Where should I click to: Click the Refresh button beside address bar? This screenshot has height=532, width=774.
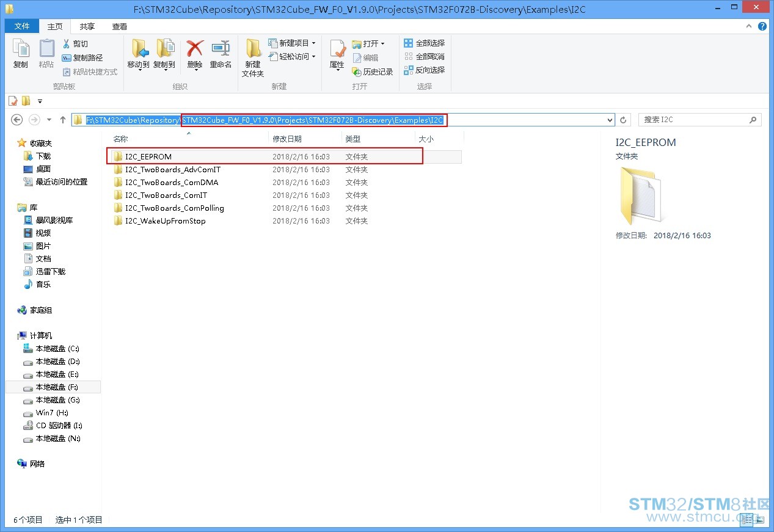(x=623, y=120)
